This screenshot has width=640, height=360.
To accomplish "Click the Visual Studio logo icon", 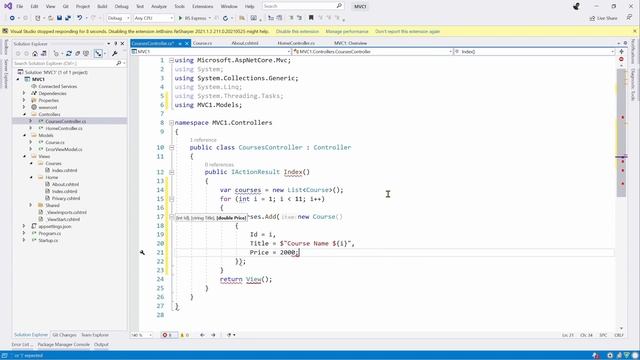I will pyautogui.click(x=8, y=6).
